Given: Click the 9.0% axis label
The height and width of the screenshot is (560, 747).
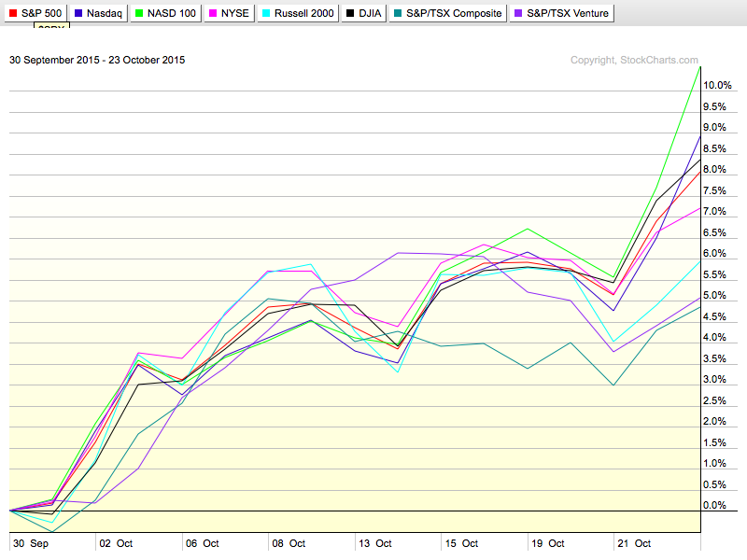Looking at the screenshot, I should tap(714, 127).
